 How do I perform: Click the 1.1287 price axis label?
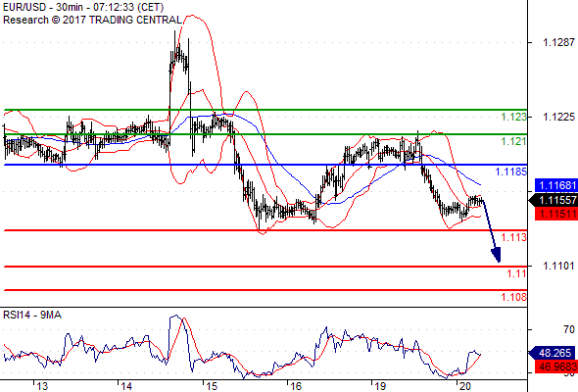[x=558, y=42]
